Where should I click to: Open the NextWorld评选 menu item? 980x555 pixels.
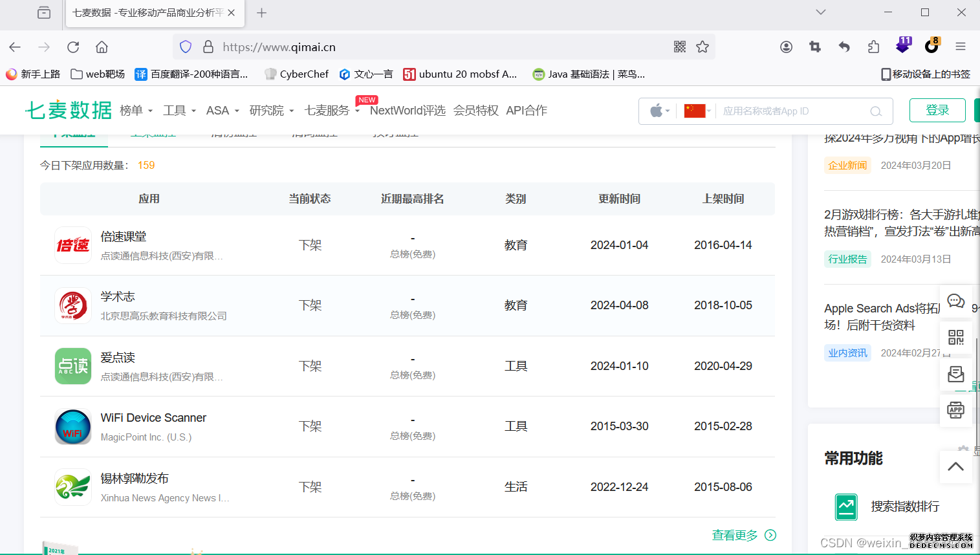click(408, 111)
